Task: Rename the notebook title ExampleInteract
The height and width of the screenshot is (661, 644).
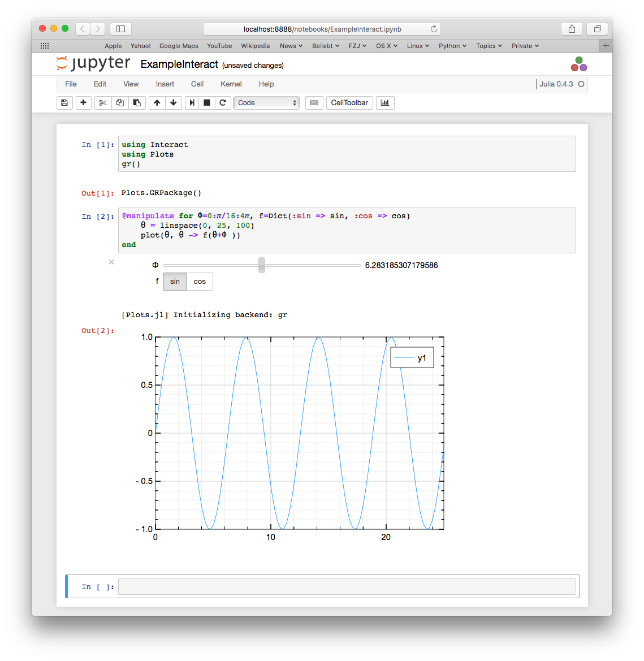Action: click(180, 64)
